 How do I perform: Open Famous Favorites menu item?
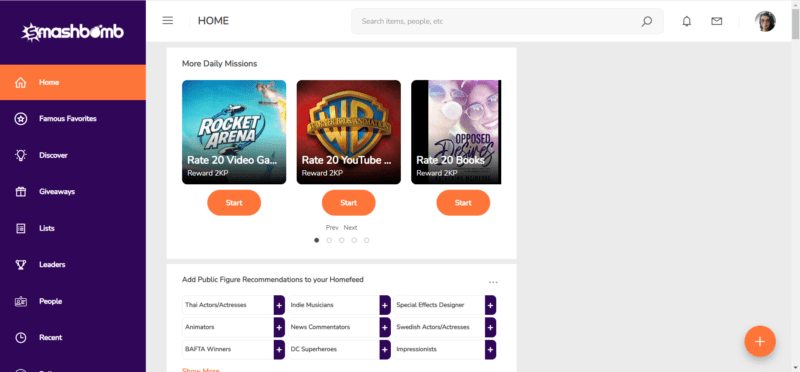pyautogui.click(x=72, y=119)
